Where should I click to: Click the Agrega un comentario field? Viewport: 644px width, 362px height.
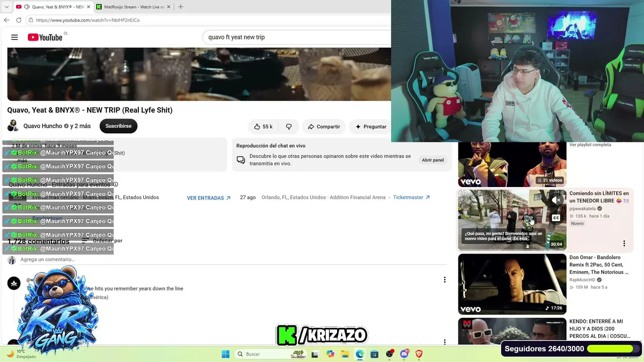pyautogui.click(x=232, y=260)
